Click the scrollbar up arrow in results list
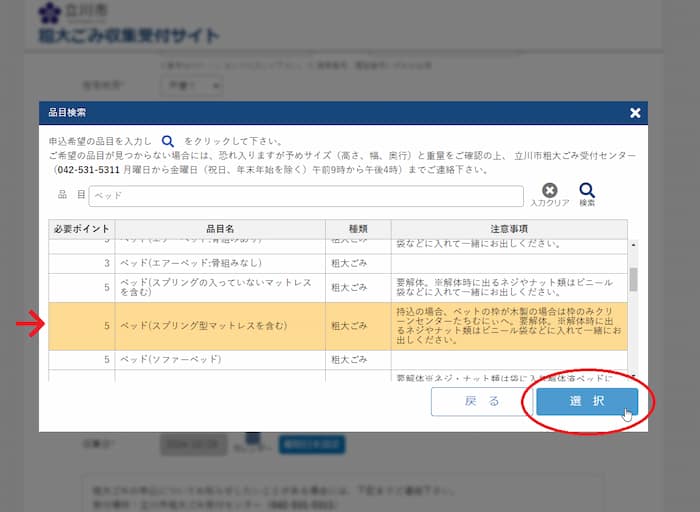This screenshot has height=512, width=700. 633,246
